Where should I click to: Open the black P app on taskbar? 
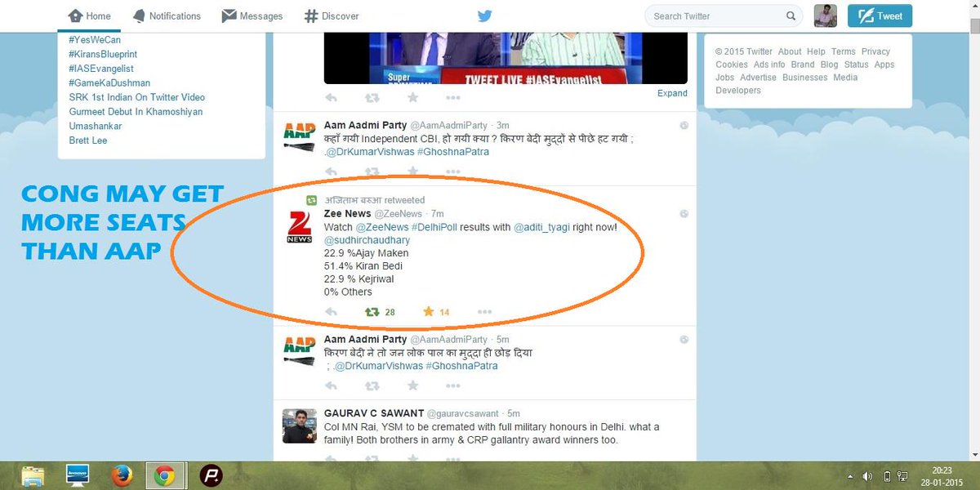coord(212,475)
